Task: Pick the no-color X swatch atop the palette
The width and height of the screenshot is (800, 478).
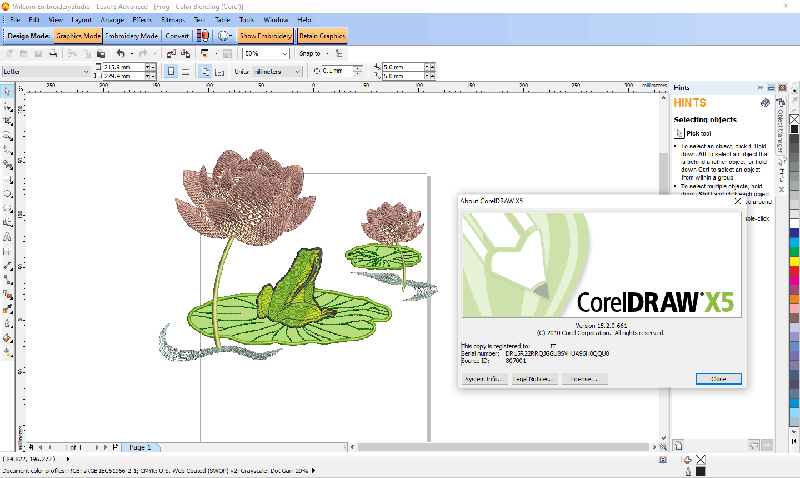Action: tap(794, 119)
